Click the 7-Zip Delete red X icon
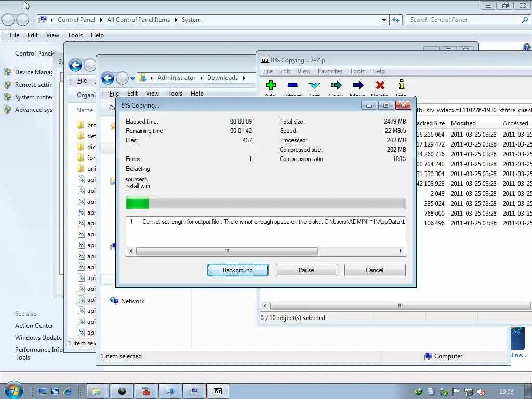Viewport: 532px width, 399px height. [x=380, y=85]
